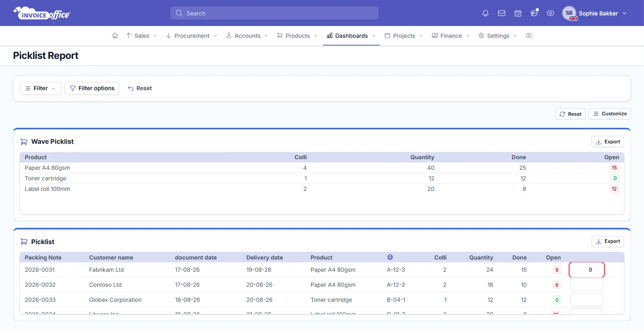Screen dimensions: 644x329
Task: Open the Projects menu
Action: click(403, 36)
